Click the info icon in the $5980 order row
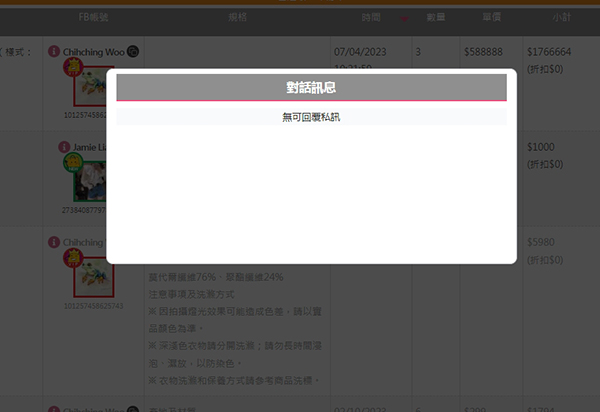 [53, 243]
